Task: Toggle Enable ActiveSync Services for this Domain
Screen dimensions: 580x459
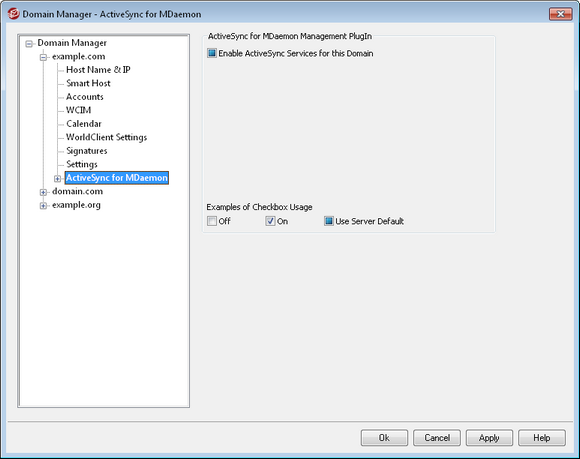Action: click(212, 53)
